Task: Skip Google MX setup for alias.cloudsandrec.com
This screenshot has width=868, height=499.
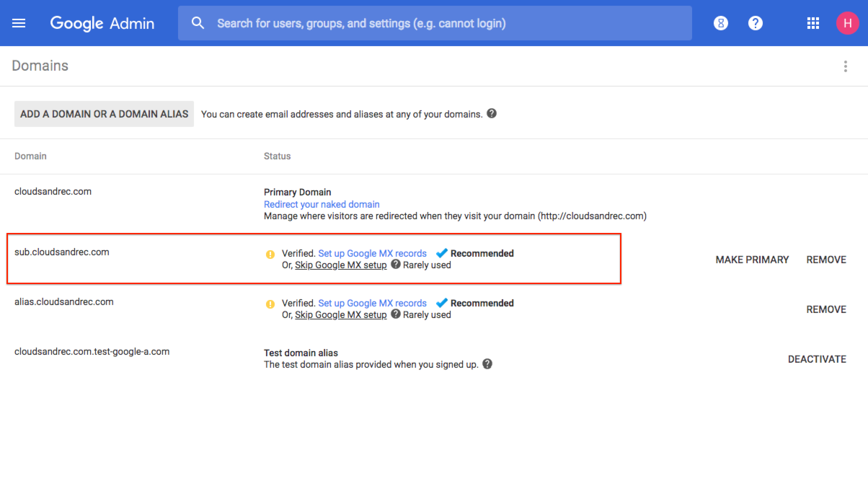Action: pos(341,314)
